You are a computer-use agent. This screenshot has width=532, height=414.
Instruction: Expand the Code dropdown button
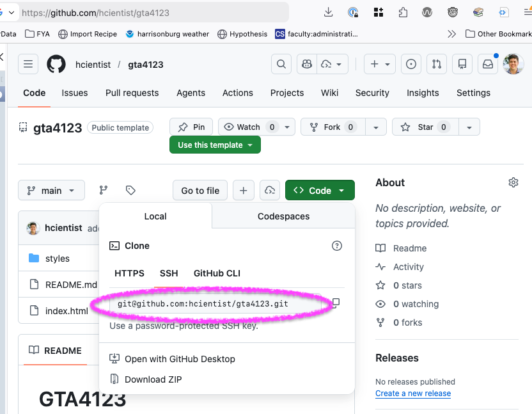tap(320, 190)
